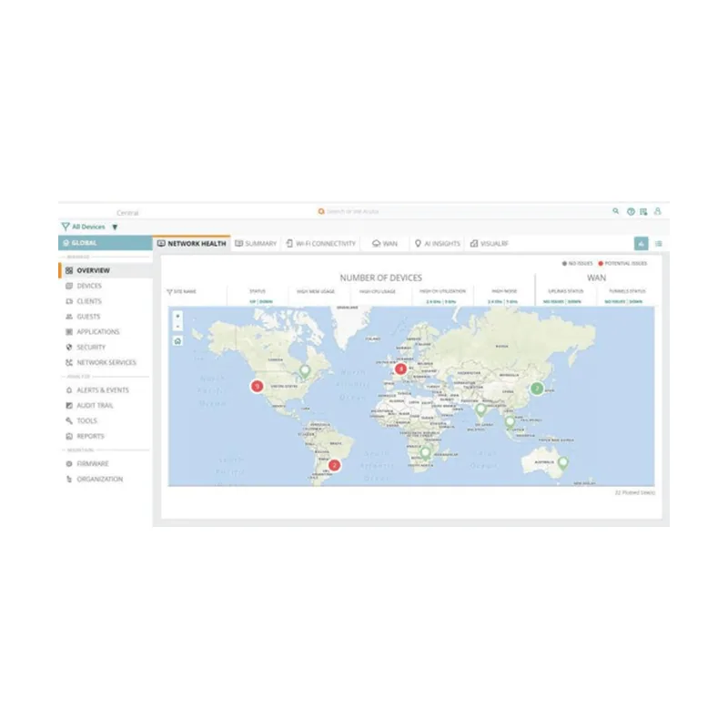Click the High Mem Usage column header
Image resolution: width=728 pixels, height=728 pixels.
point(316,291)
